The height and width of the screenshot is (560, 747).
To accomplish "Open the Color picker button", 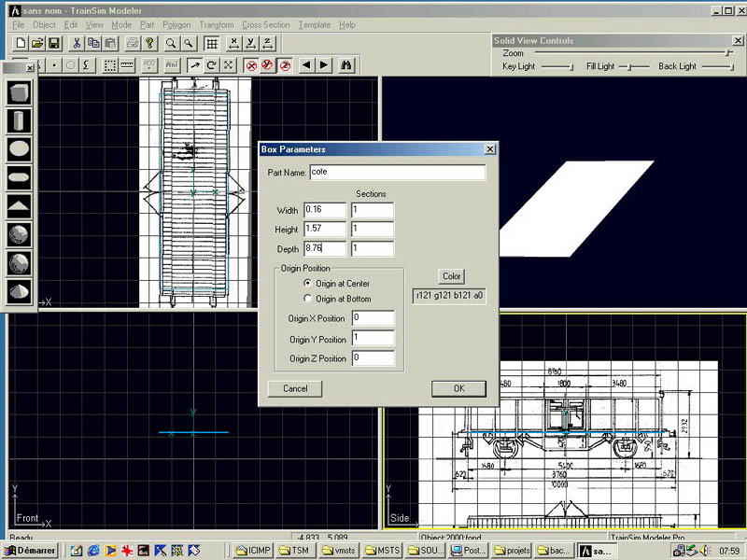I will pos(452,276).
